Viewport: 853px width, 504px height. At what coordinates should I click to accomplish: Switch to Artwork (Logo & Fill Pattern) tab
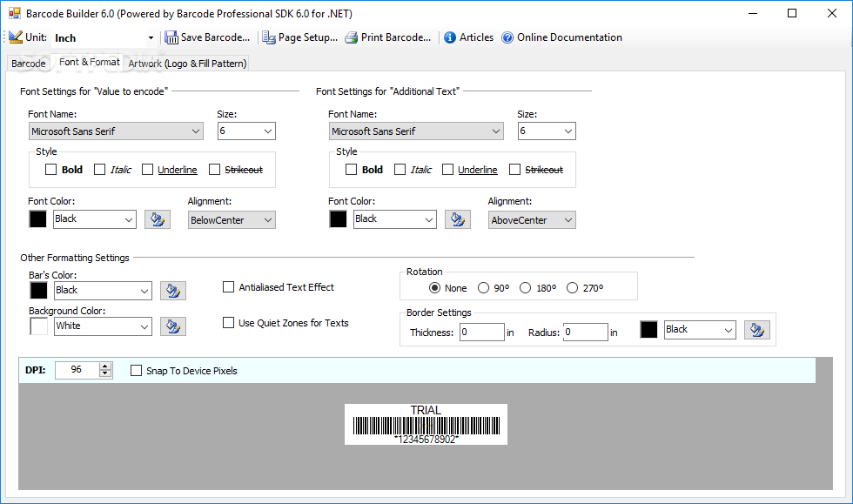[x=187, y=64]
